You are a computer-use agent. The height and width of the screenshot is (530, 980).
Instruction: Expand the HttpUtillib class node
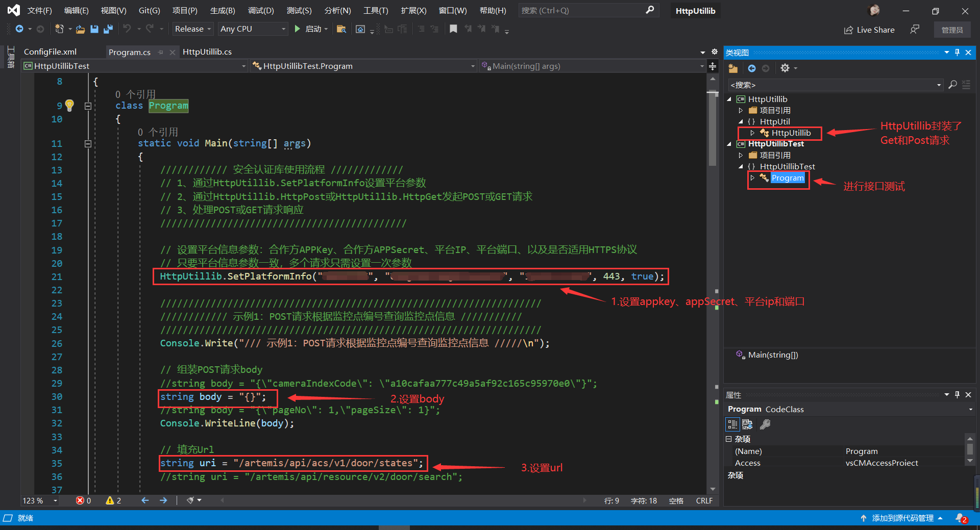(752, 133)
